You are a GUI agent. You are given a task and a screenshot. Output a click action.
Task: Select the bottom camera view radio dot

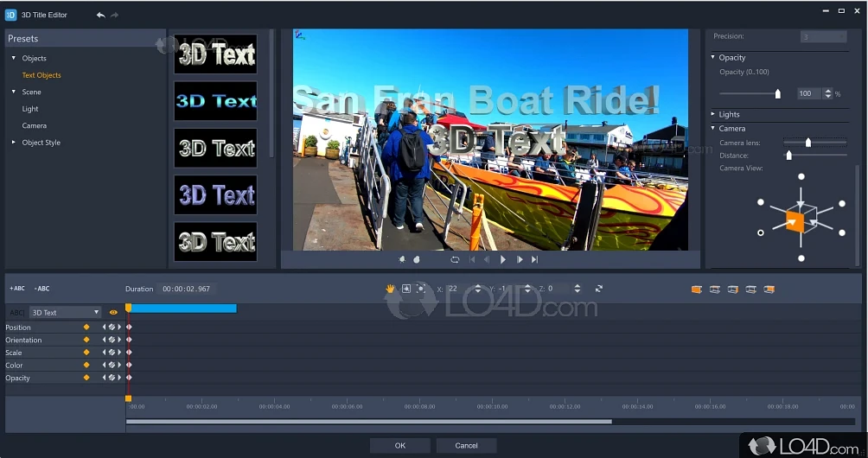[801, 258]
